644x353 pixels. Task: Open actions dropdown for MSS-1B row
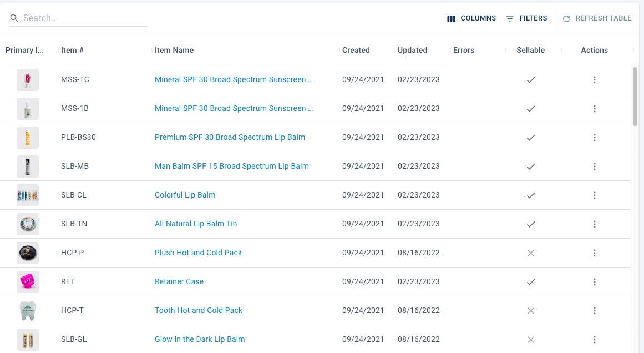pyautogui.click(x=594, y=109)
